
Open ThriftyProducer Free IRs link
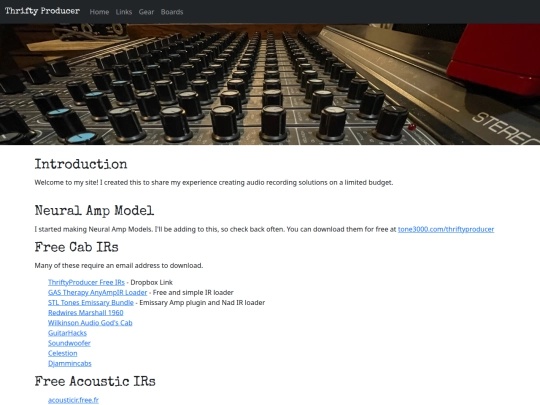pyautogui.click(x=86, y=282)
